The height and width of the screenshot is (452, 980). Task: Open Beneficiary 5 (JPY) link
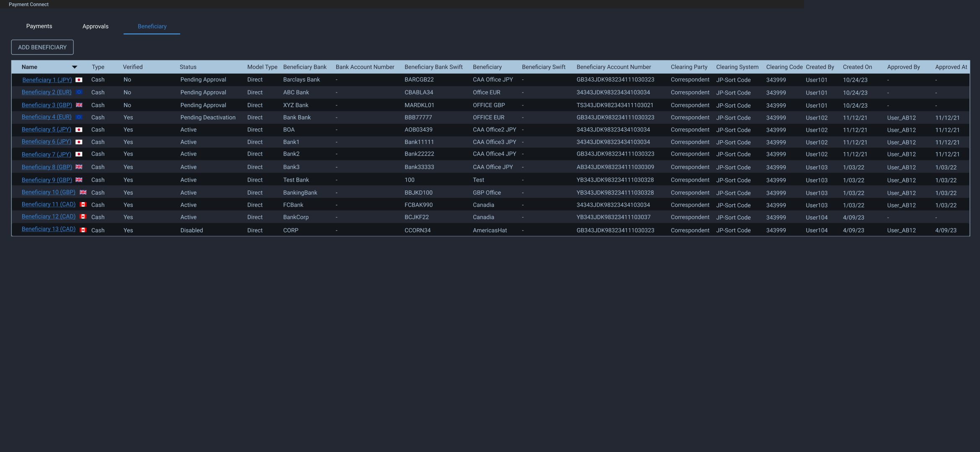[46, 129]
